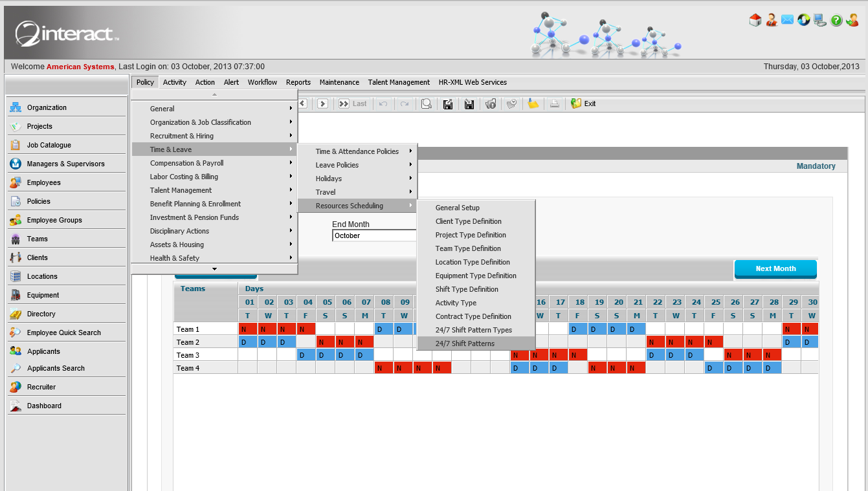Open the Policy menu

pyautogui.click(x=144, y=82)
